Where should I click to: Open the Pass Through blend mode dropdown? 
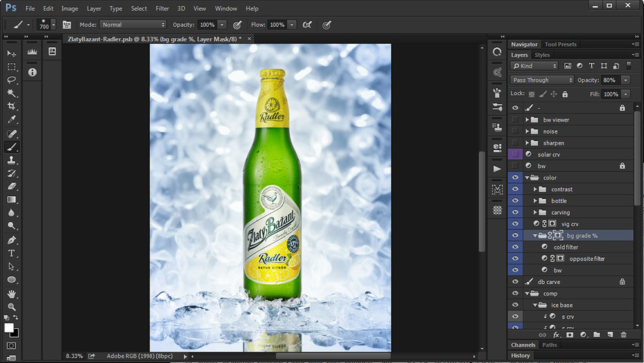click(542, 80)
